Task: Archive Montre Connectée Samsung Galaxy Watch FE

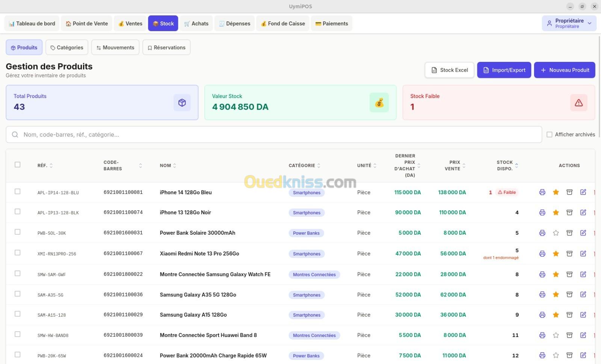Action: 569,275
